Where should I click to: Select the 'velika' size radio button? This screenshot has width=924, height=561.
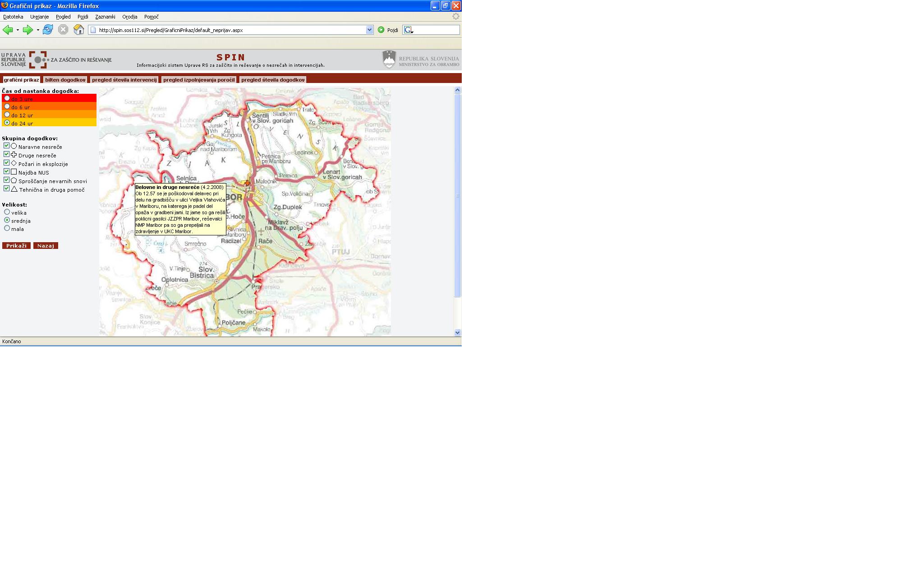pyautogui.click(x=7, y=212)
